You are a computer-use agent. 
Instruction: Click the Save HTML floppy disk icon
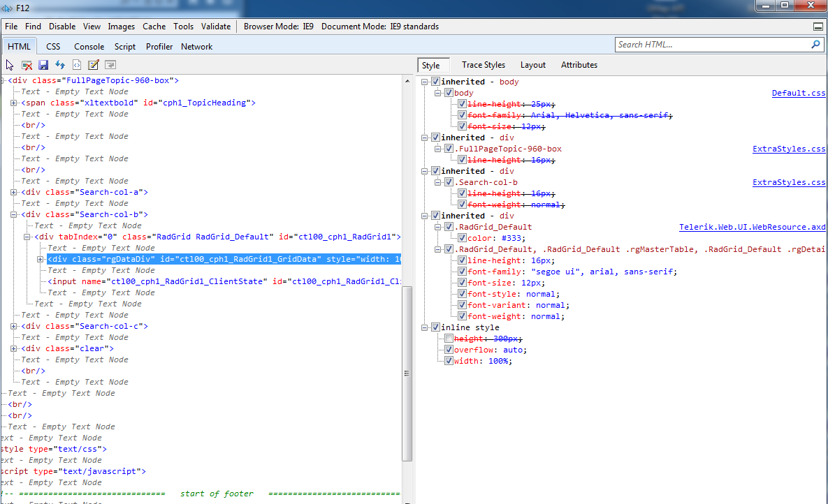point(43,65)
